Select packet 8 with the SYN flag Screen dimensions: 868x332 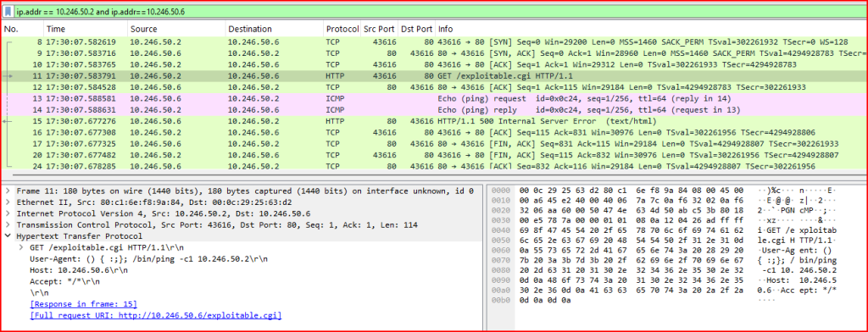434,41
